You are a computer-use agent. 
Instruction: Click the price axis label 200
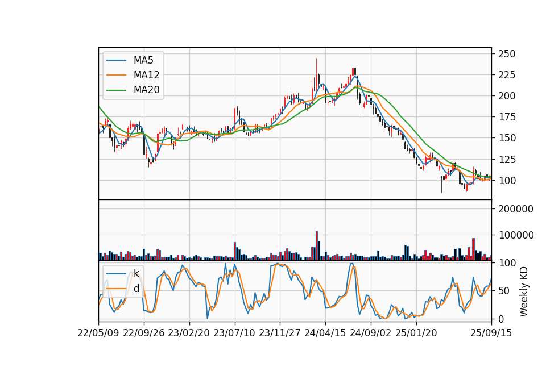coord(507,96)
